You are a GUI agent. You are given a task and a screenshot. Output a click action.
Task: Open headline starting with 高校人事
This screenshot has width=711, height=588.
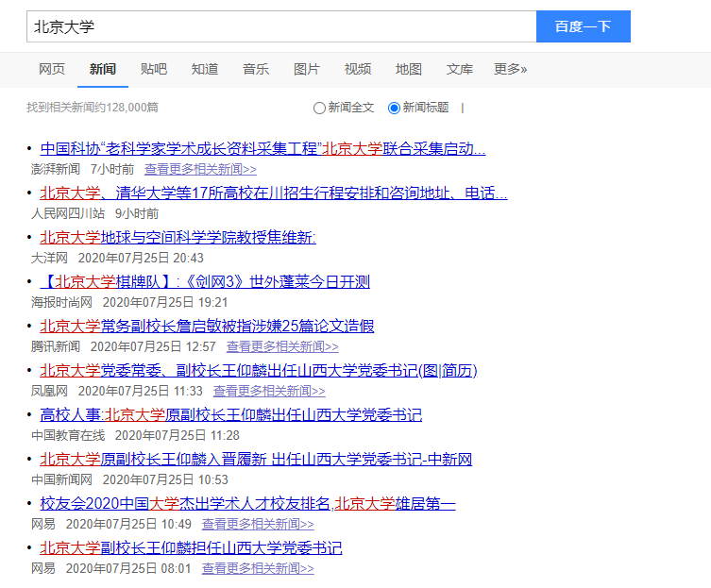coord(230,415)
